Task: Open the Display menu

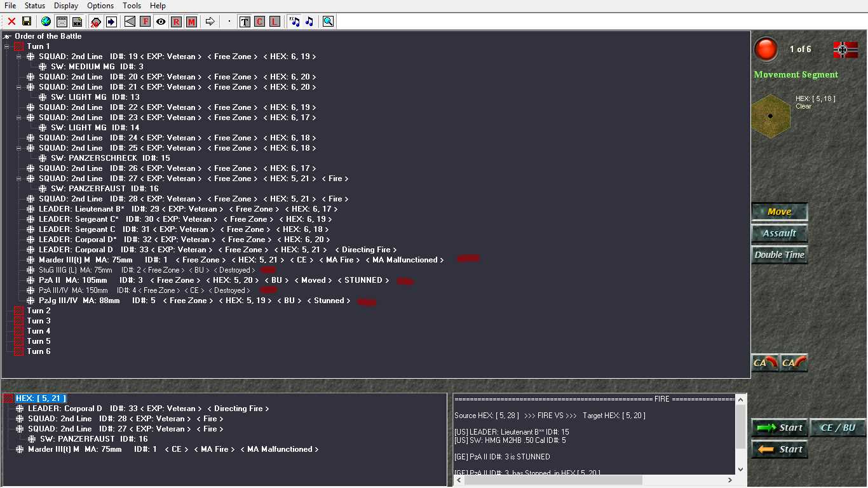Action: [x=66, y=6]
